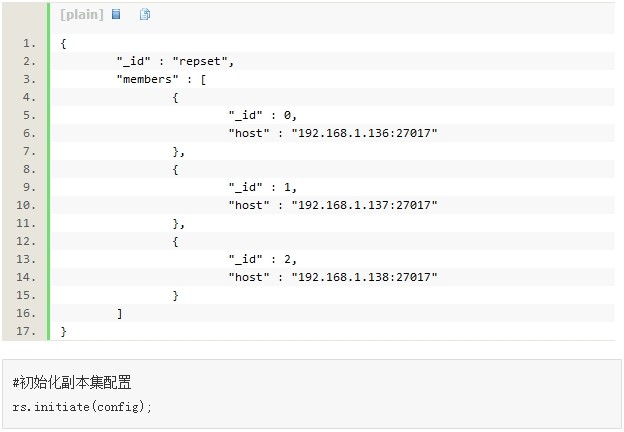Click the "_id" : 1 line
624x432 pixels.
(263, 187)
